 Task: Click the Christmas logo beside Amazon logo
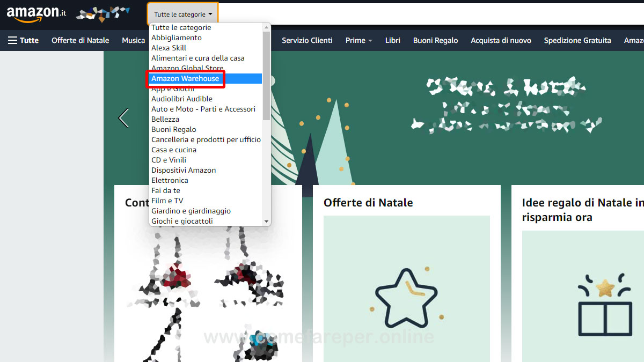[102, 14]
